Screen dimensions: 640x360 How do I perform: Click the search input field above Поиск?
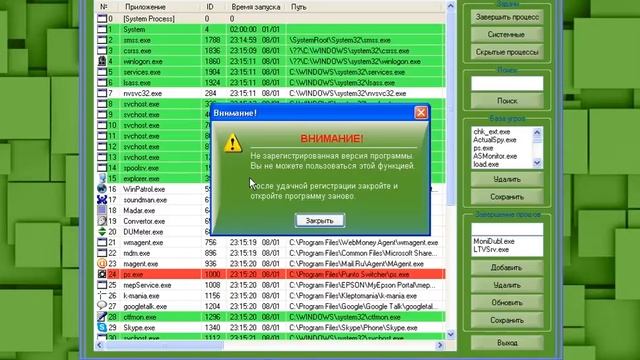point(507,83)
